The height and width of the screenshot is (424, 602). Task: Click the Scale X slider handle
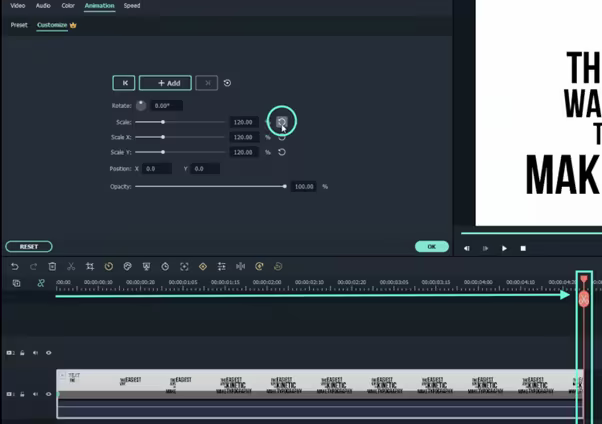tap(163, 137)
